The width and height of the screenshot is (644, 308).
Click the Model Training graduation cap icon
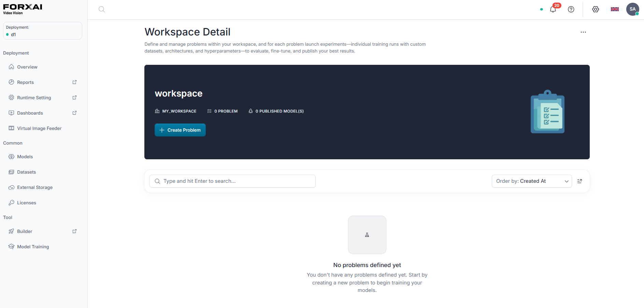coord(12,247)
